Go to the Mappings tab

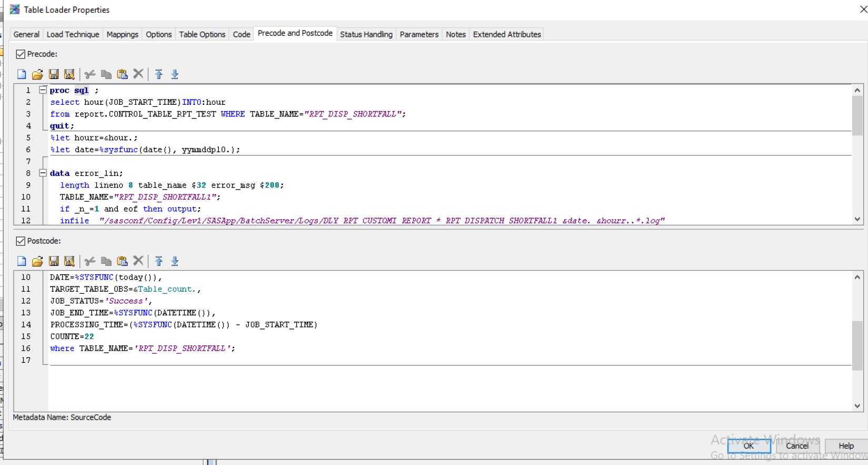point(122,34)
